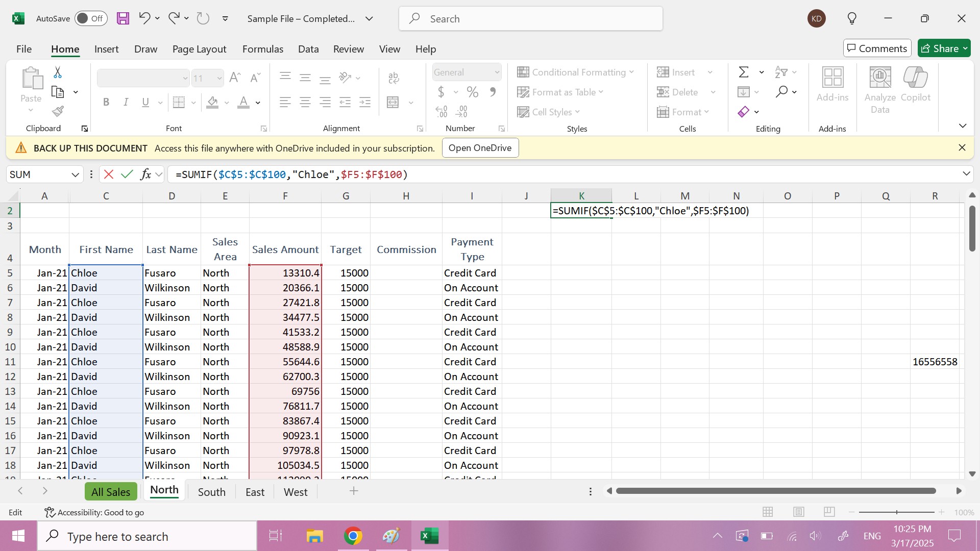Select Normal view in status bar
The image size is (980, 551).
(x=768, y=512)
